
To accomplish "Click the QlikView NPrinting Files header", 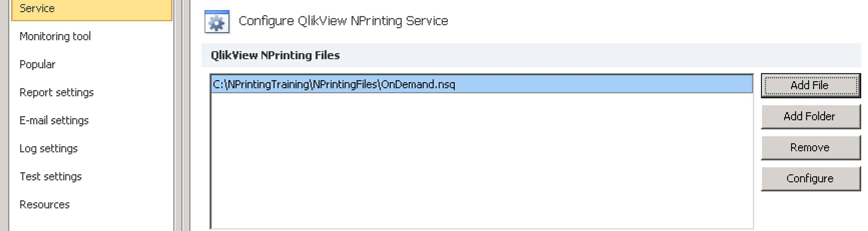I will pyautogui.click(x=275, y=56).
